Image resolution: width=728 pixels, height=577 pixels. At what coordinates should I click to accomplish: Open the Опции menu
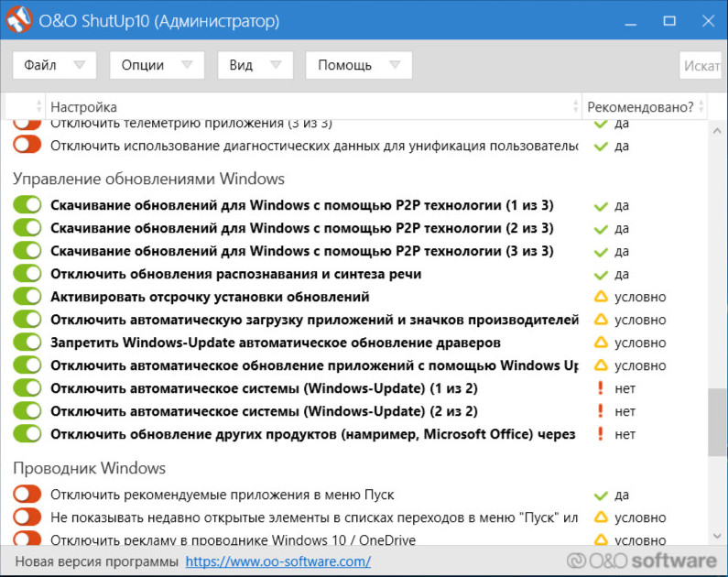point(157,65)
